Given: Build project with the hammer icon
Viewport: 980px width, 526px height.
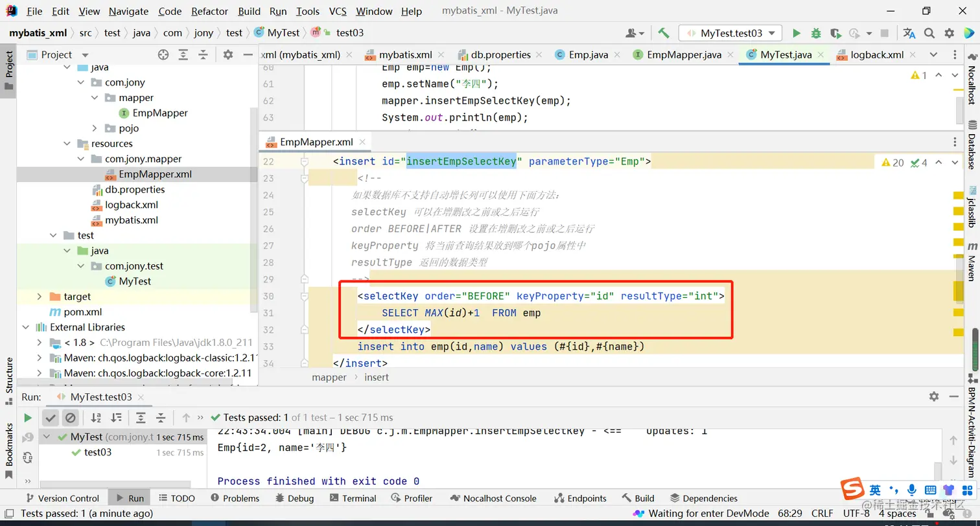Looking at the screenshot, I should point(663,33).
